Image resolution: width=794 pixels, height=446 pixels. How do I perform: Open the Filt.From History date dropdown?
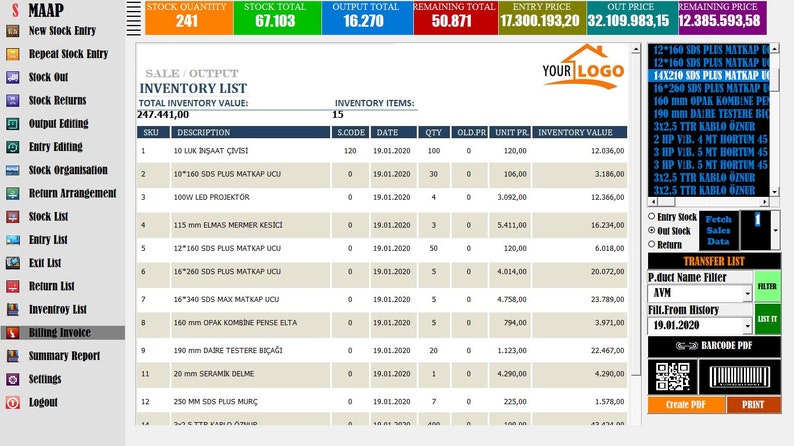[x=747, y=326]
